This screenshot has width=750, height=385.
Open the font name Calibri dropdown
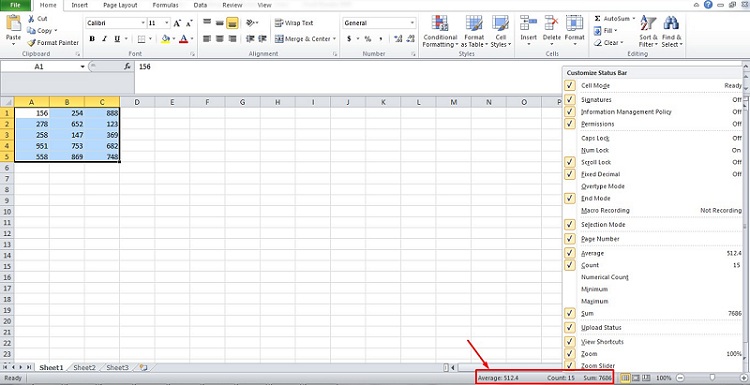pos(143,23)
